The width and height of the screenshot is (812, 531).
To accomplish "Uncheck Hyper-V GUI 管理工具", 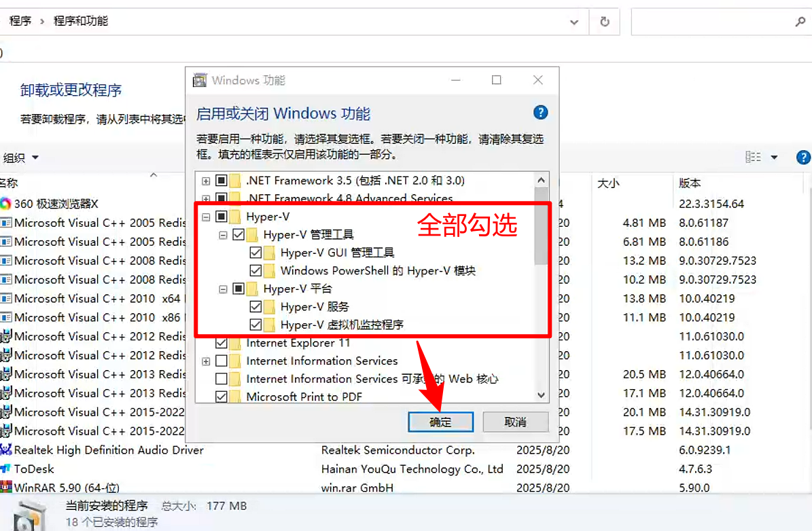I will (255, 253).
